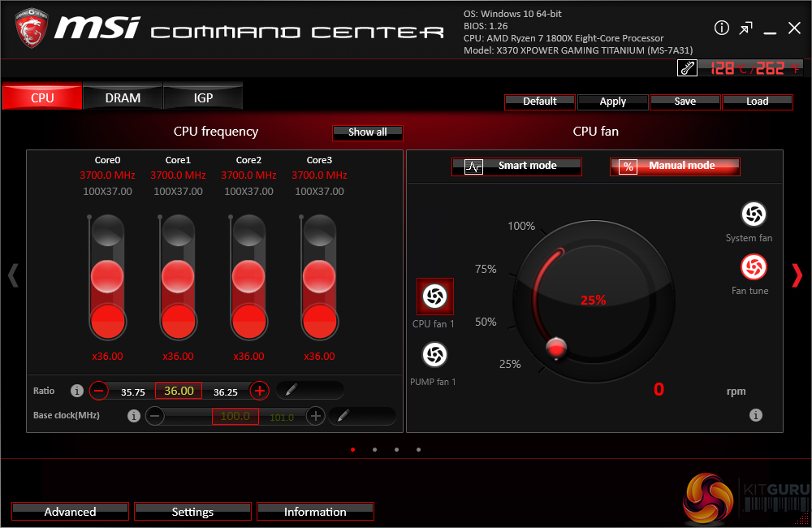Select the 36.00 ratio value field

coord(179,391)
